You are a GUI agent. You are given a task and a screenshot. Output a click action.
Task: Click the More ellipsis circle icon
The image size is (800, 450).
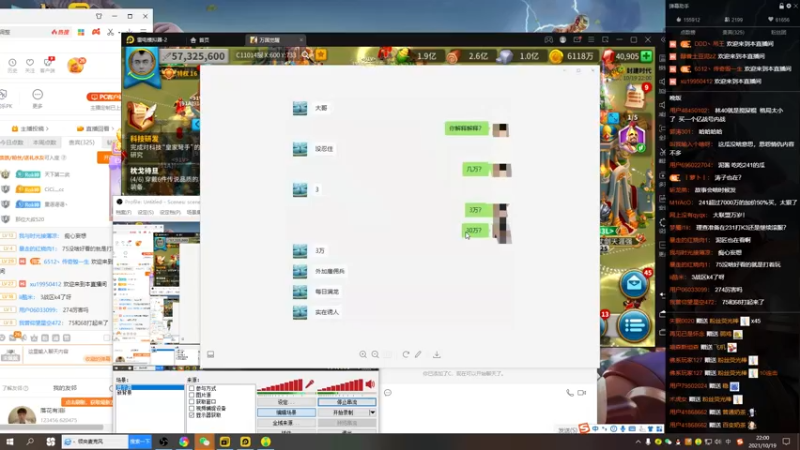[x=37, y=94]
